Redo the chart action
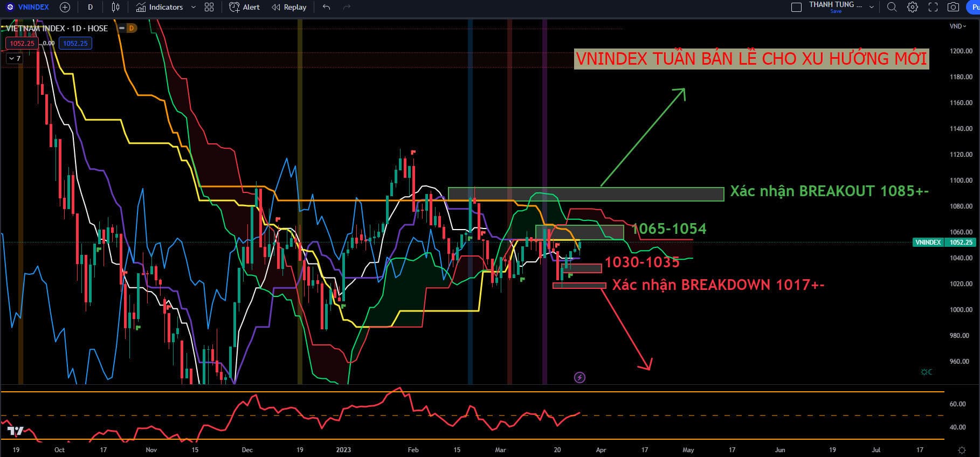Screen dimensions: 980x457 pos(347,7)
